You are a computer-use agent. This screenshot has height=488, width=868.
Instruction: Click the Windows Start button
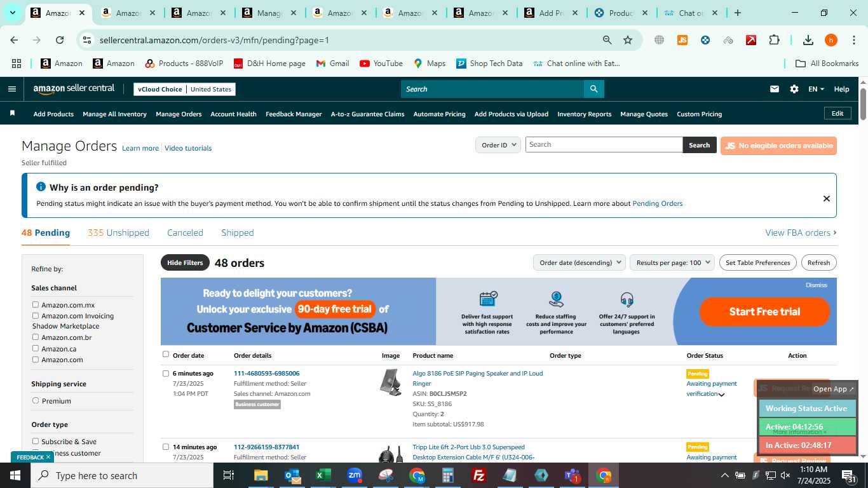pyautogui.click(x=15, y=475)
